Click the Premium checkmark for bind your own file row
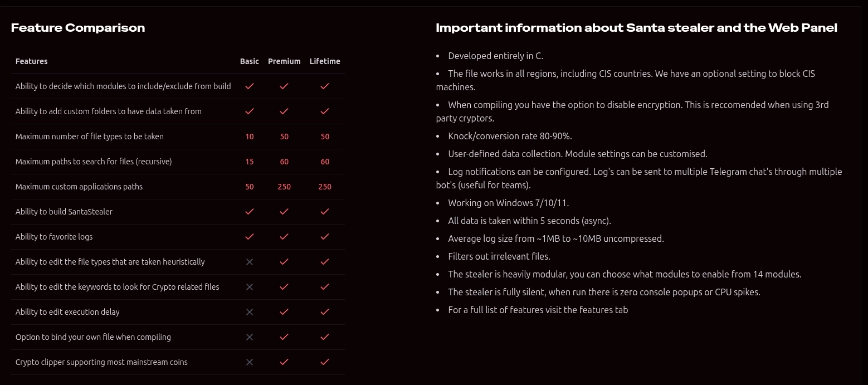 click(x=284, y=337)
